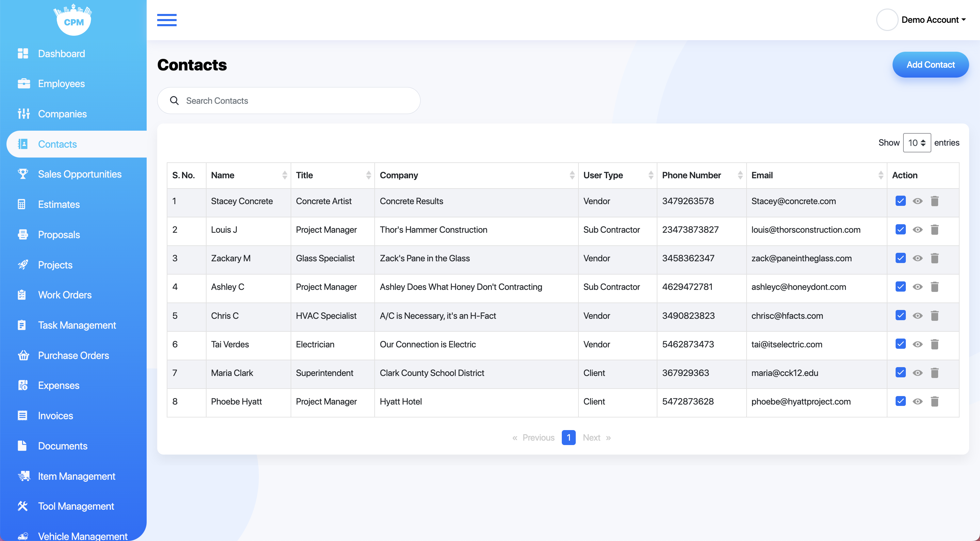Click the Purchase Orders basket icon

coord(23,355)
